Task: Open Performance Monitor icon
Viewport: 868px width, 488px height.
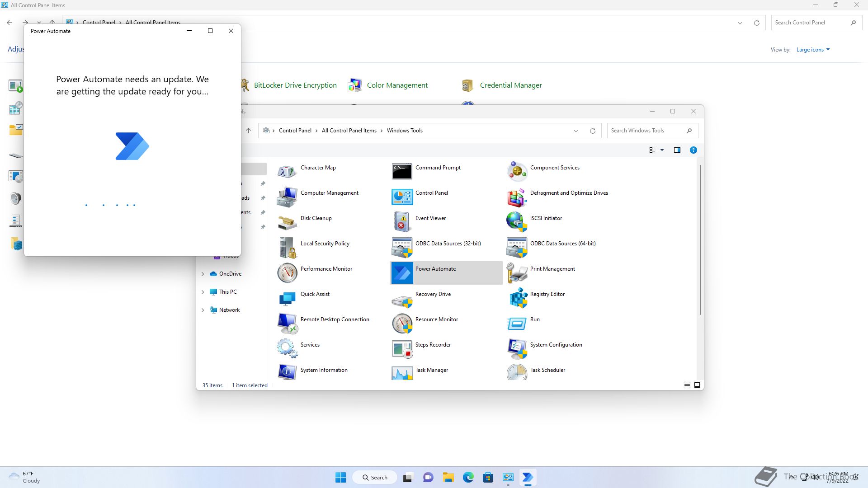Action: [287, 273]
